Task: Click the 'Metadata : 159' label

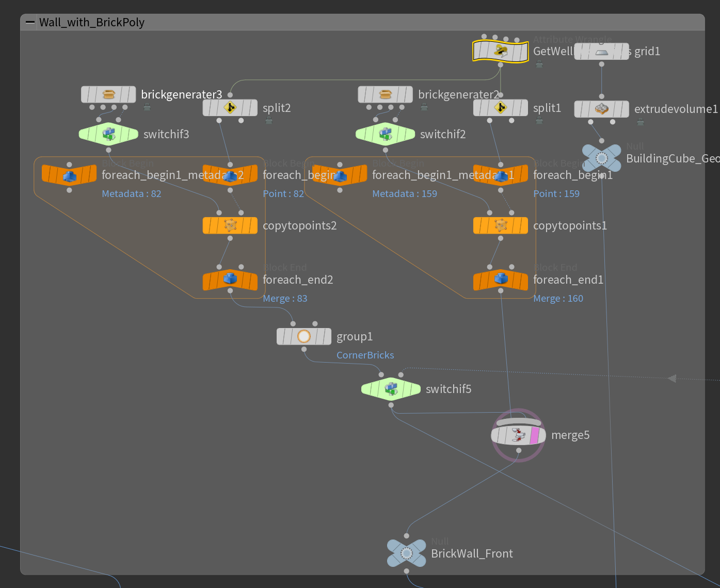Action: pyautogui.click(x=405, y=194)
